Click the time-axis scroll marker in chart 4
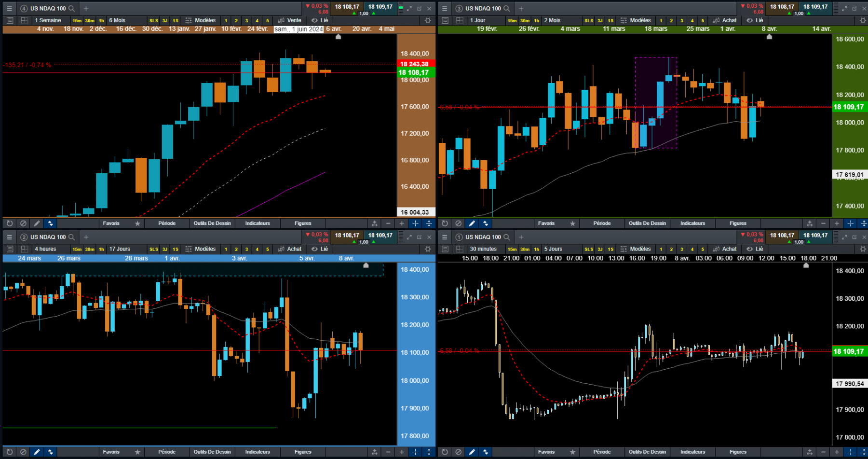This screenshot has height=459, width=868. pos(339,37)
